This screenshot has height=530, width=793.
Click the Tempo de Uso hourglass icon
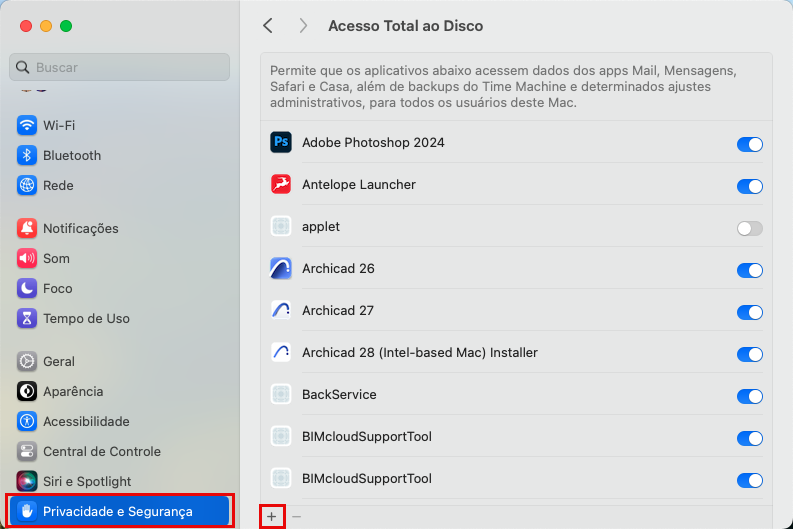click(27, 319)
